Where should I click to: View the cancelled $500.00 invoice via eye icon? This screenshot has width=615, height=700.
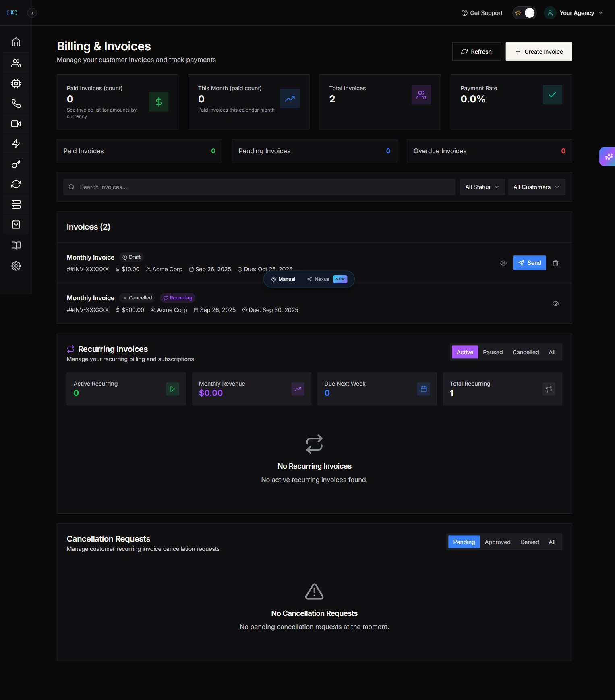pyautogui.click(x=555, y=303)
